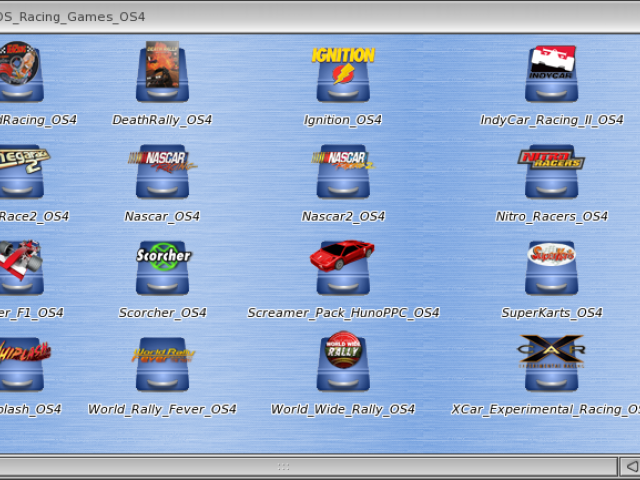640x480 pixels.
Task: Select the XCar_Experimental_Racing icon
Action: tap(552, 364)
